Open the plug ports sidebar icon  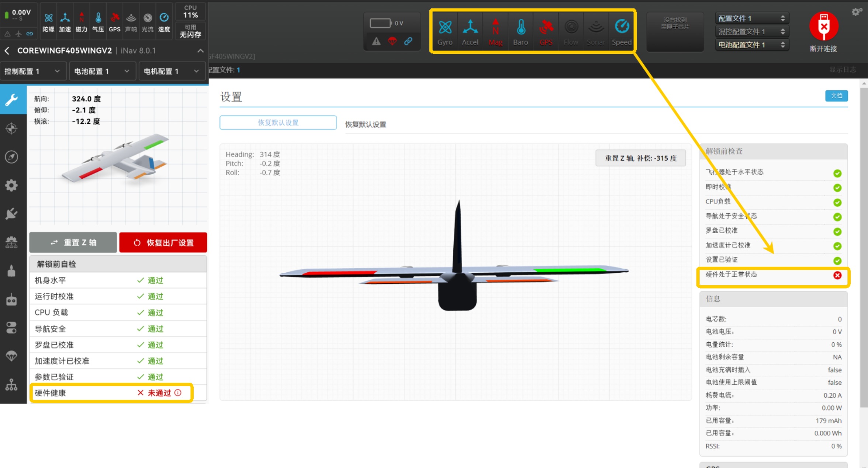point(12,214)
